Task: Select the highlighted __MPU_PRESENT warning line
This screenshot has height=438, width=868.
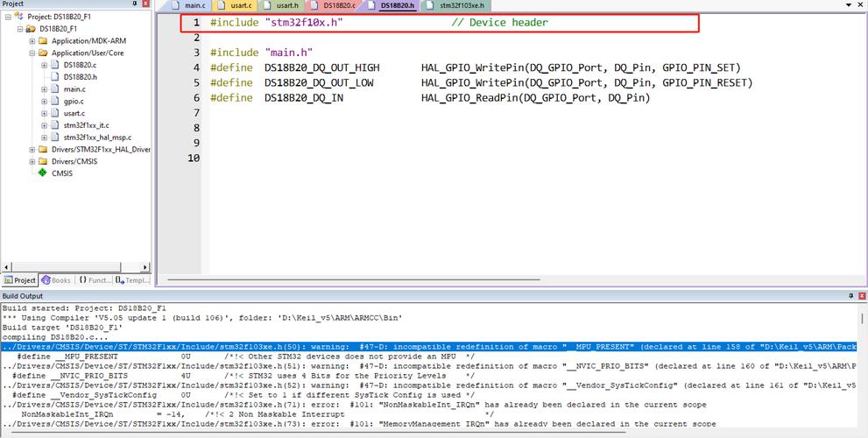Action: [x=429, y=347]
